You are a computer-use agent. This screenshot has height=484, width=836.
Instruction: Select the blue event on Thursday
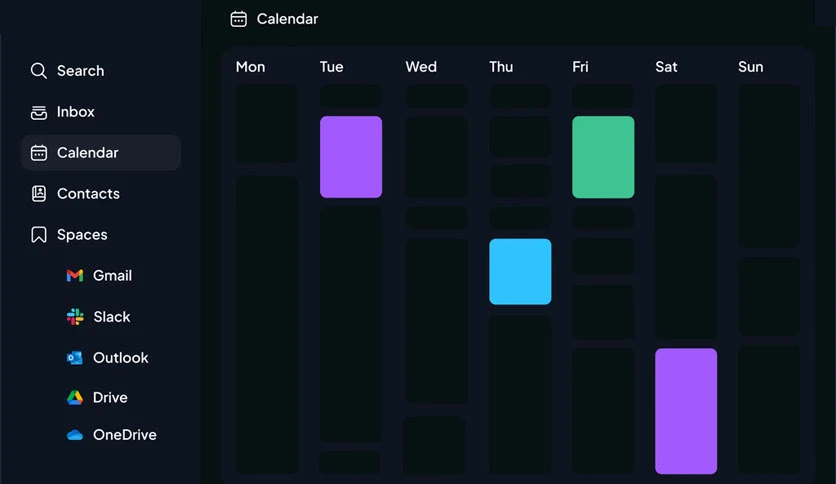[520, 271]
